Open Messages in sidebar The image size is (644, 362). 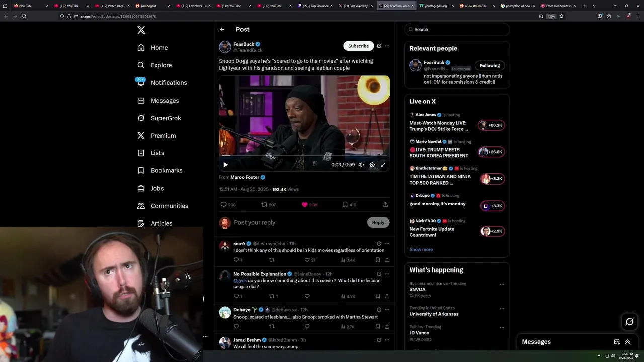pos(158,101)
